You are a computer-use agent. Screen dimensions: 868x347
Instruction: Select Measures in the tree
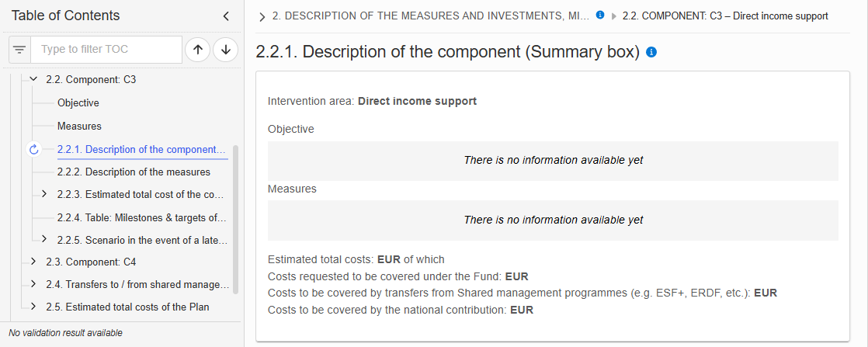coord(79,127)
